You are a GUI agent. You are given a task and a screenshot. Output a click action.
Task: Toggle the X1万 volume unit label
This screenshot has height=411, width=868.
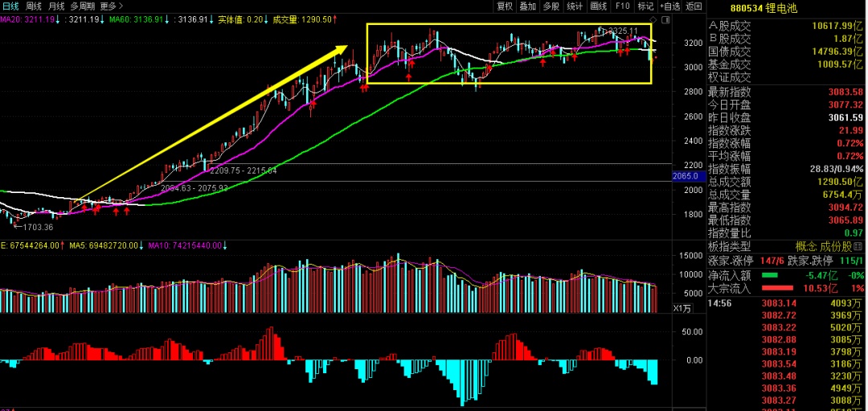pyautogui.click(x=682, y=307)
